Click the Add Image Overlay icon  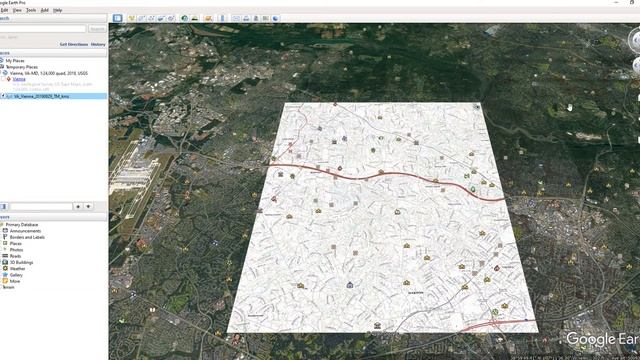(161, 18)
